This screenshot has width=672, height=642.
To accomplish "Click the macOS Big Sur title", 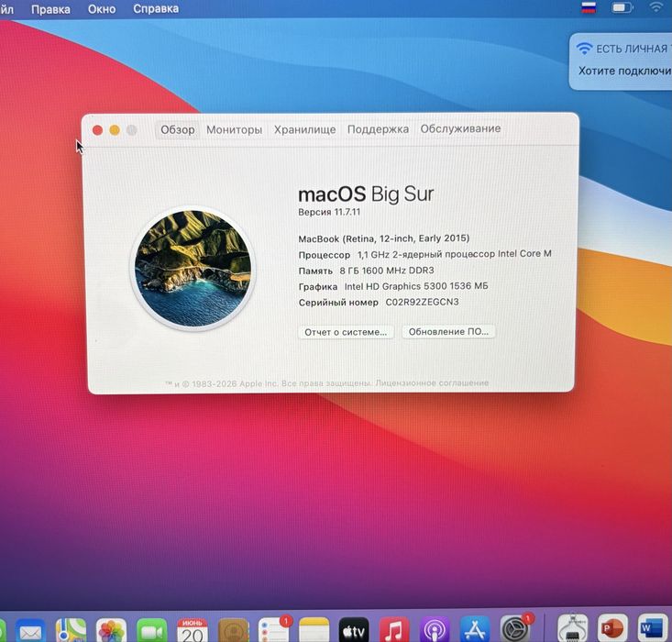I will click(366, 194).
